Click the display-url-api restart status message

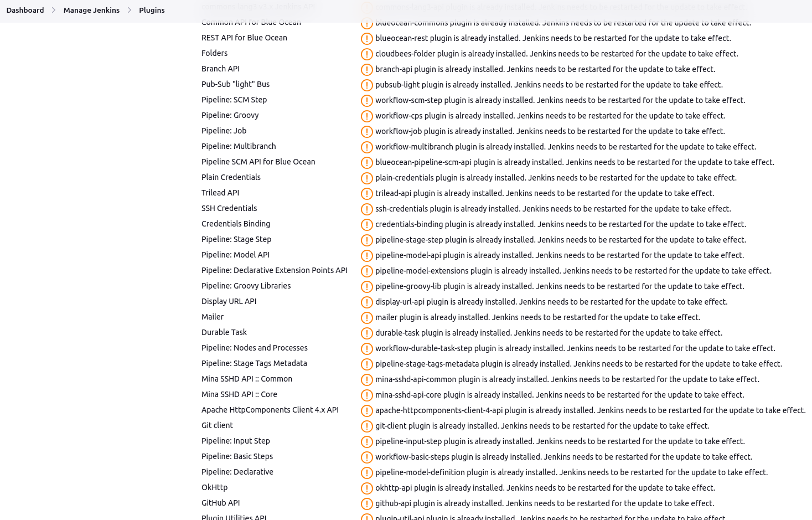click(x=551, y=302)
